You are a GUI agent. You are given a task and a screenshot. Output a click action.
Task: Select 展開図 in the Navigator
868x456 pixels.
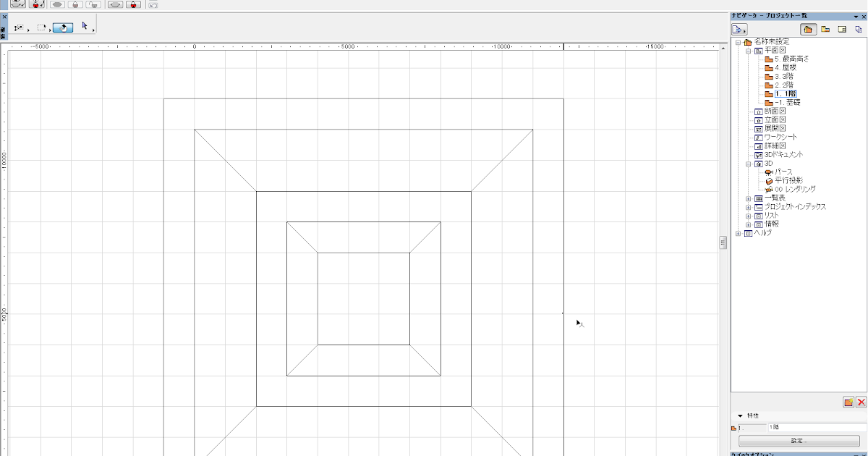click(775, 129)
